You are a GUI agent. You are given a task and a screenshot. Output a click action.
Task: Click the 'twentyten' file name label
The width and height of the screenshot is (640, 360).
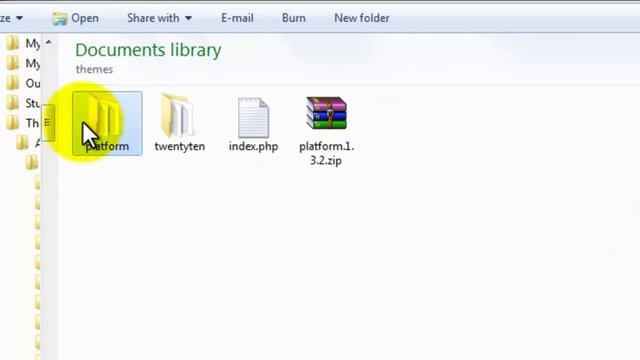click(x=180, y=147)
